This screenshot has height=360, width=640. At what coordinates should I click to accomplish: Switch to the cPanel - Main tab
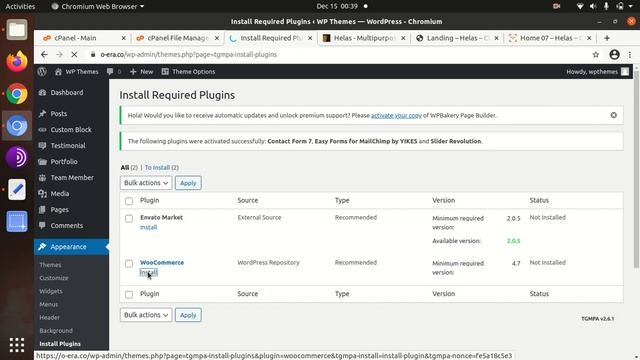[84, 38]
